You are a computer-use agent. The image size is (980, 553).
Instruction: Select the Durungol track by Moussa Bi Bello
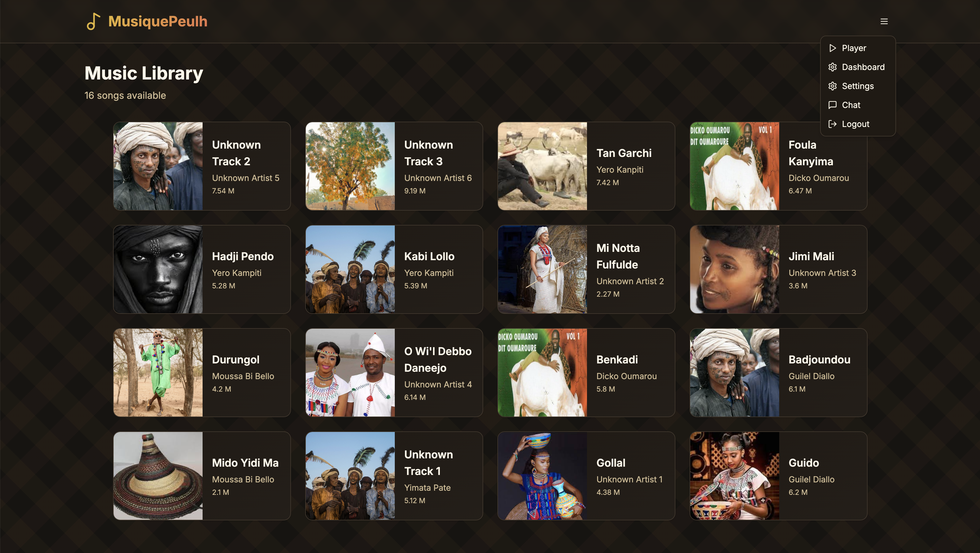click(x=202, y=373)
